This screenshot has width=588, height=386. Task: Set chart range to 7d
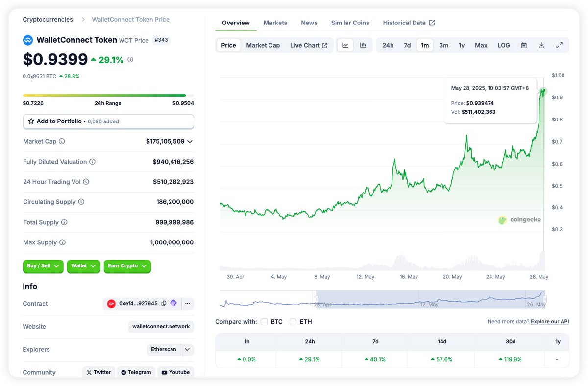(x=407, y=45)
